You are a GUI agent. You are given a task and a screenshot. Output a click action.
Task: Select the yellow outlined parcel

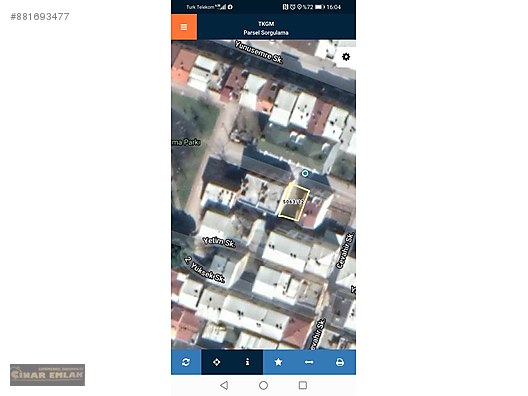[x=294, y=202]
